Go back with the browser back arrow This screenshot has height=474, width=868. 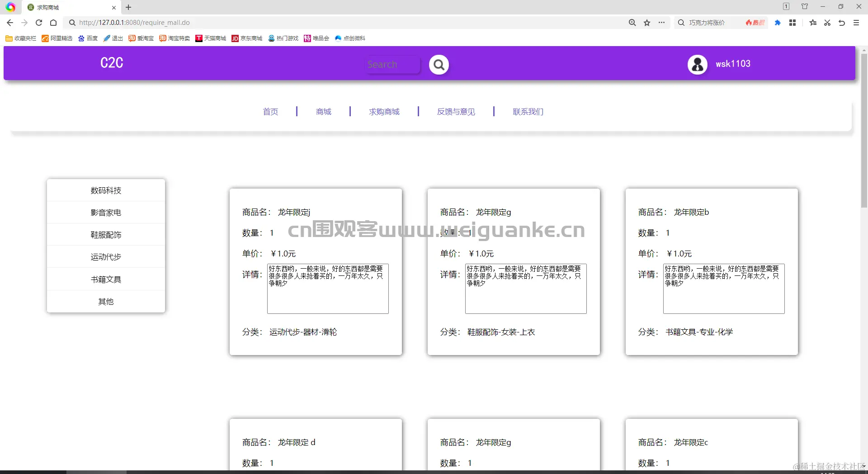(x=10, y=23)
